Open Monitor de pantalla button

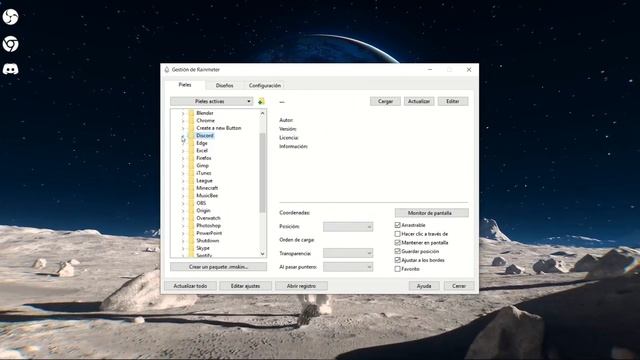click(431, 213)
